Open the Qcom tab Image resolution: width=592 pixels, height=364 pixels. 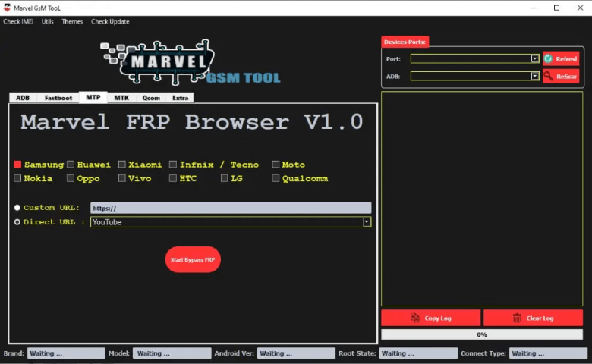(151, 98)
